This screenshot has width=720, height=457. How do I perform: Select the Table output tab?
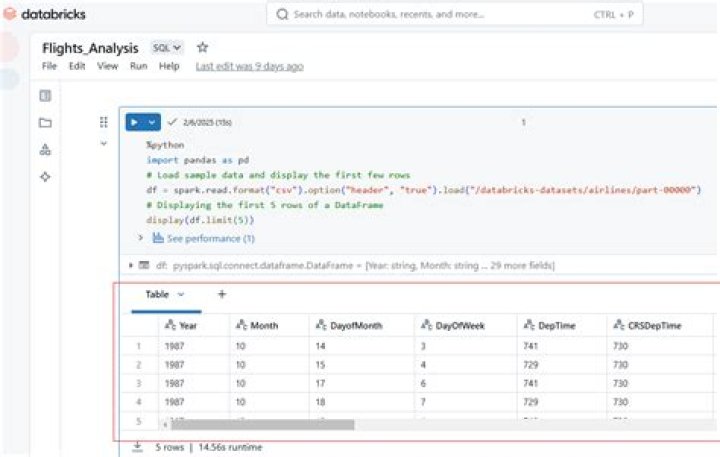coord(157,294)
